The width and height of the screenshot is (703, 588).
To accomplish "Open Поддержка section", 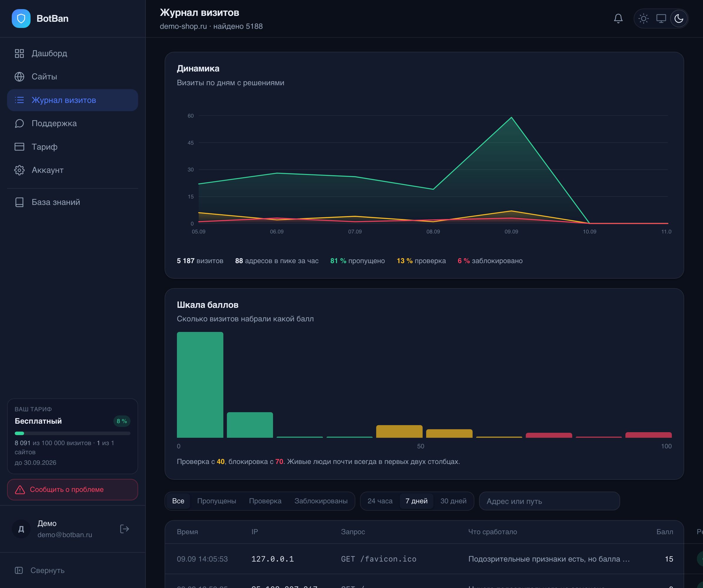I will pyautogui.click(x=73, y=123).
